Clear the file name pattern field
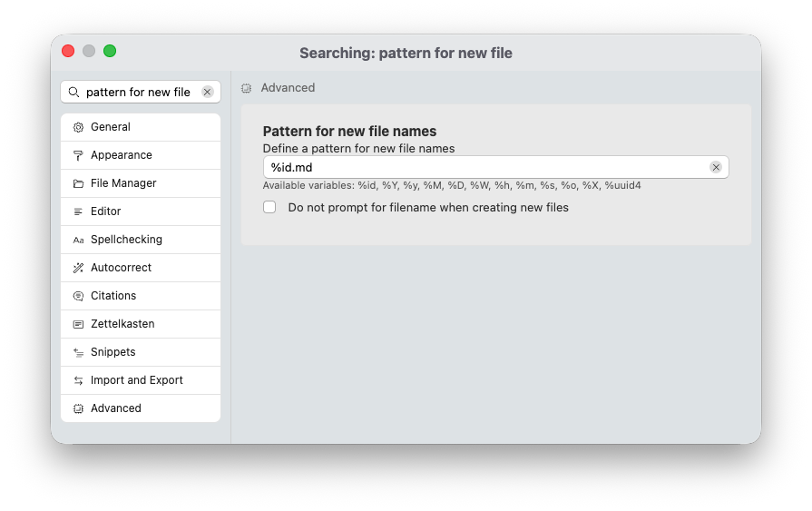 point(716,167)
